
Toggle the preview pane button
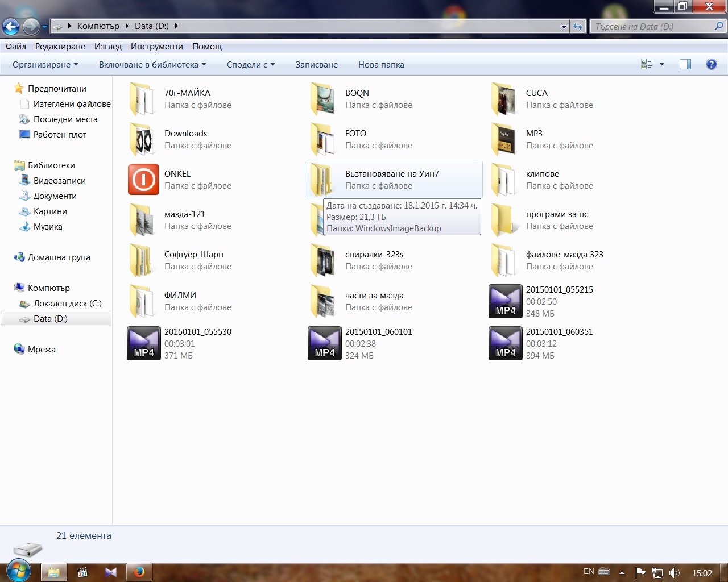pyautogui.click(x=685, y=64)
